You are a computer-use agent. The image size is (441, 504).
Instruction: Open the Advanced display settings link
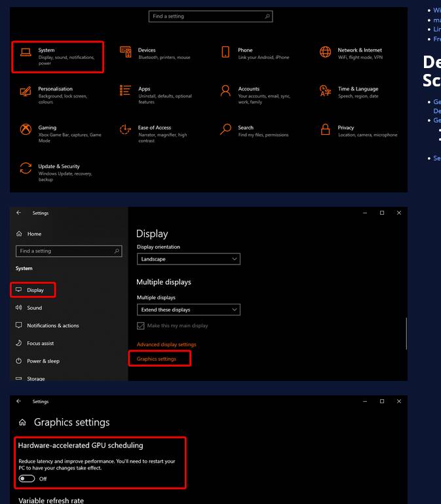point(166,344)
